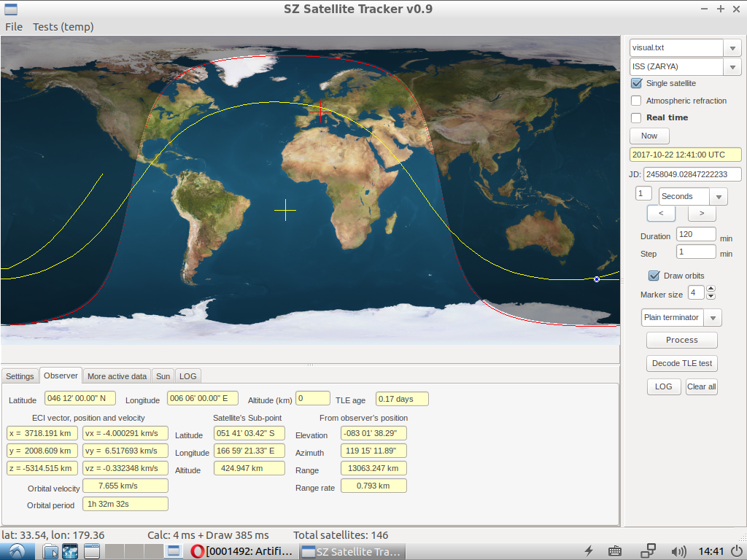This screenshot has height=560, width=747.
Task: Click the JD Julian date field
Action: tap(692, 174)
